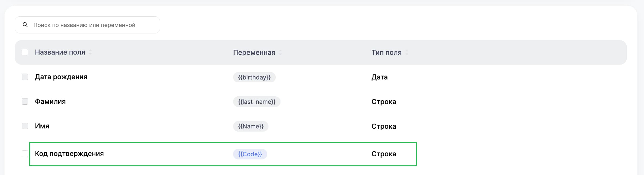Open the Фамилия field entry
Screen dimensions: 644x175
pos(50,102)
